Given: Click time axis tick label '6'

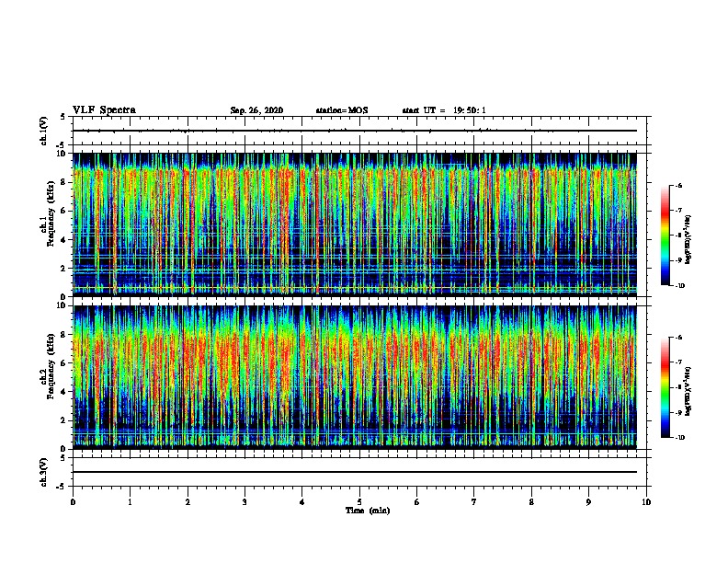Looking at the screenshot, I should tap(416, 502).
